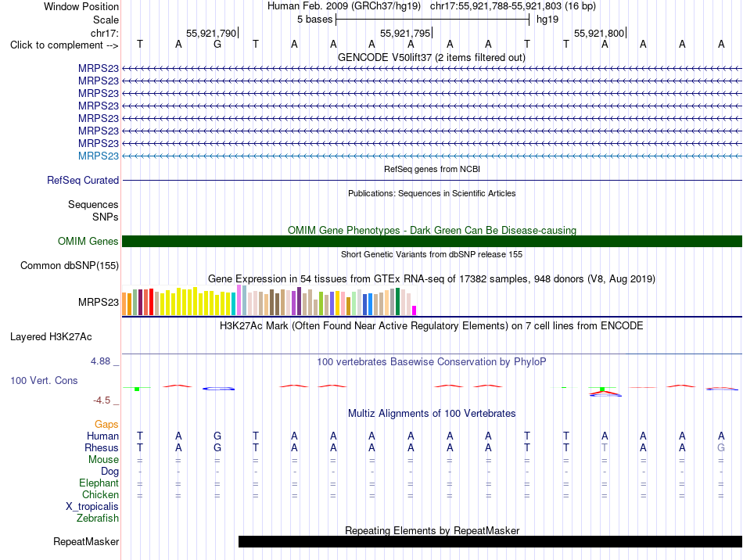This screenshot has height=560, width=743.
Task: Click the GTEx MRPS23 expression bar chart
Action: click(x=269, y=300)
